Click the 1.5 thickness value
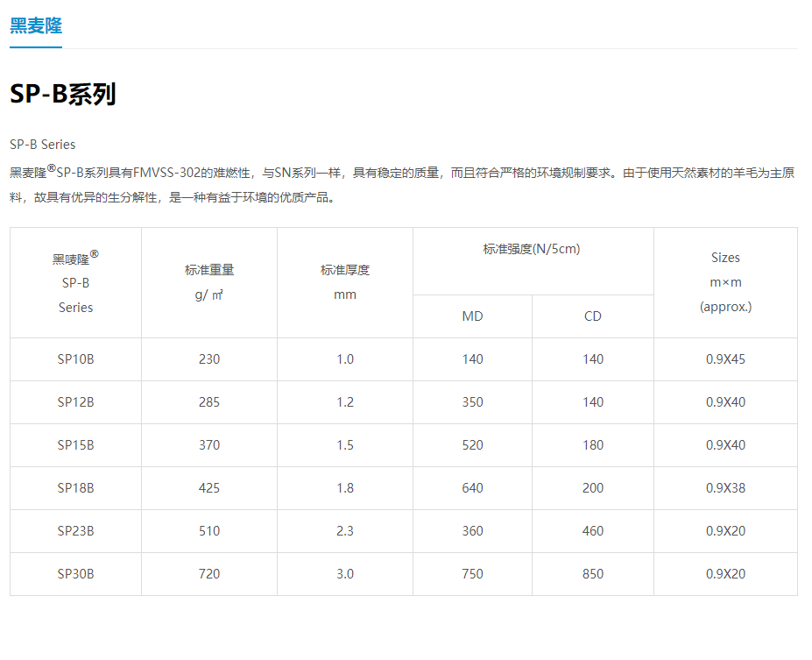 click(345, 445)
